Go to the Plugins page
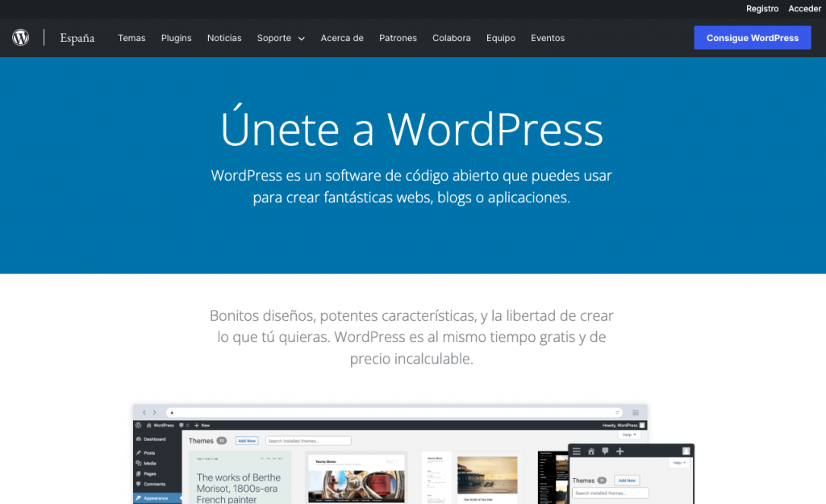 176,38
